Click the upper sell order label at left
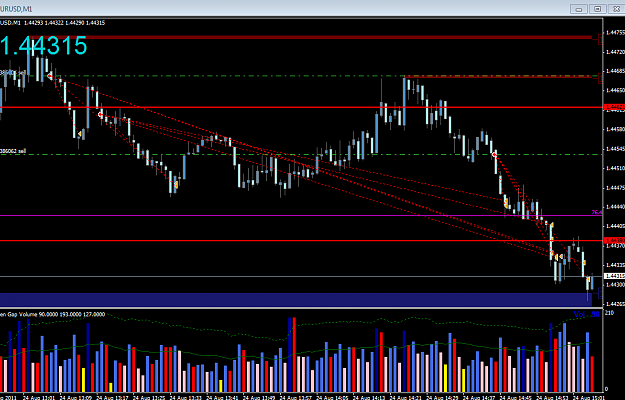Viewport: 625px width, 400px height. [13, 73]
